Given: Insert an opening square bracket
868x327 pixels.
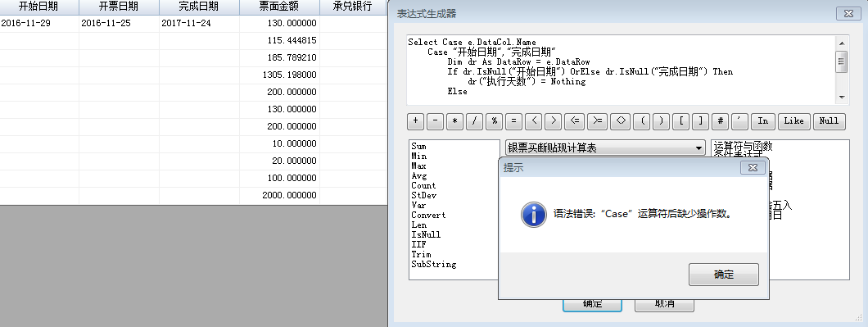Looking at the screenshot, I should [x=680, y=120].
